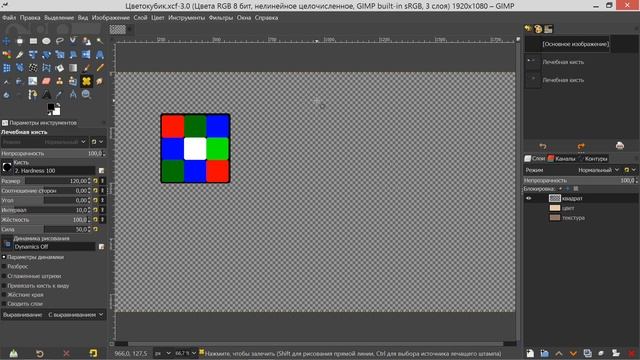The height and width of the screenshot is (360, 640).
Task: Click the black foreground color swatch
Action: (51, 107)
